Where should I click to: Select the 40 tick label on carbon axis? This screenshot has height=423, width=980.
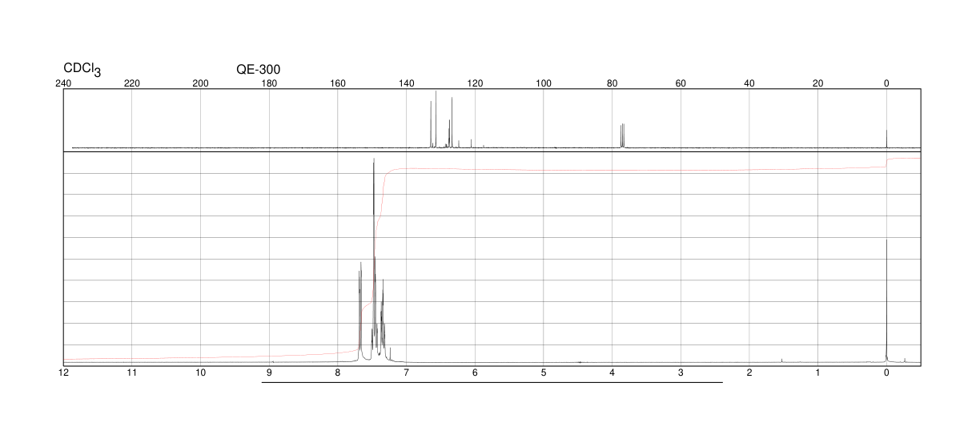[749, 83]
